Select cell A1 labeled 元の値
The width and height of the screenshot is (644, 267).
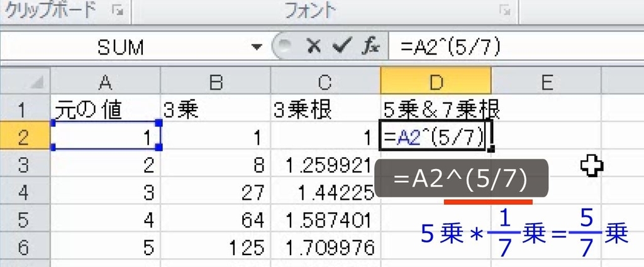pos(105,109)
